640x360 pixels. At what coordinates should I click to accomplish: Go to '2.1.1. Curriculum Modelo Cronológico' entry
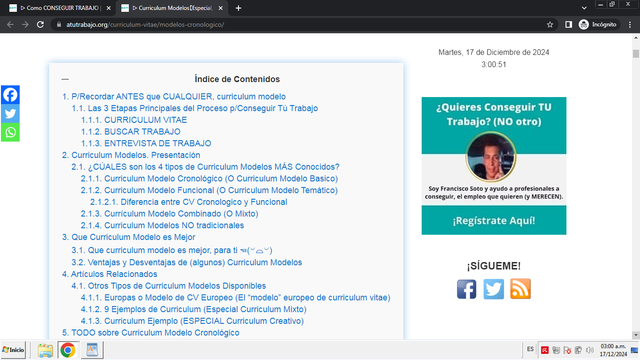pyautogui.click(x=209, y=179)
